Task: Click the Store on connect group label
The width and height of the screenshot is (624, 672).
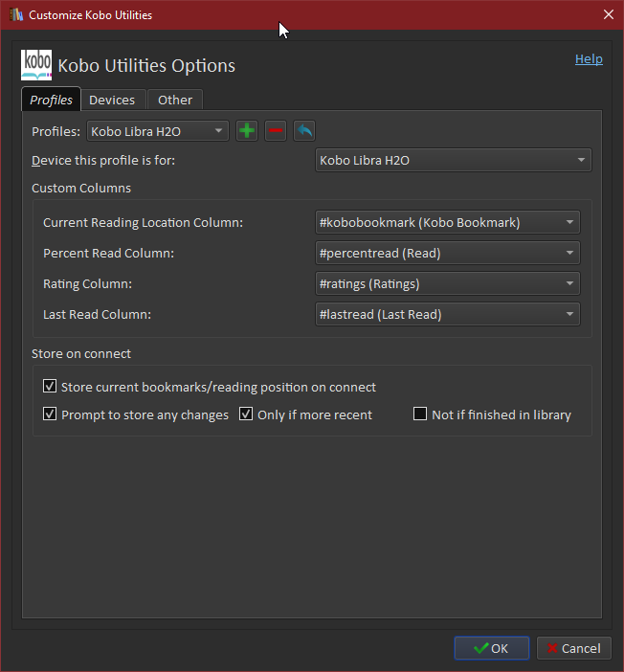Action: [81, 353]
